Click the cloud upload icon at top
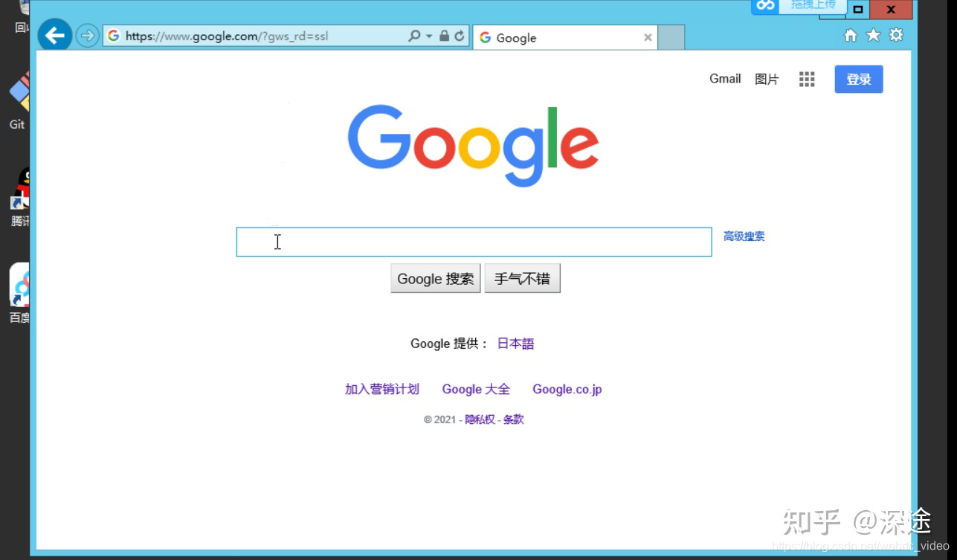Screen dimensions: 957x560 click(x=765, y=6)
